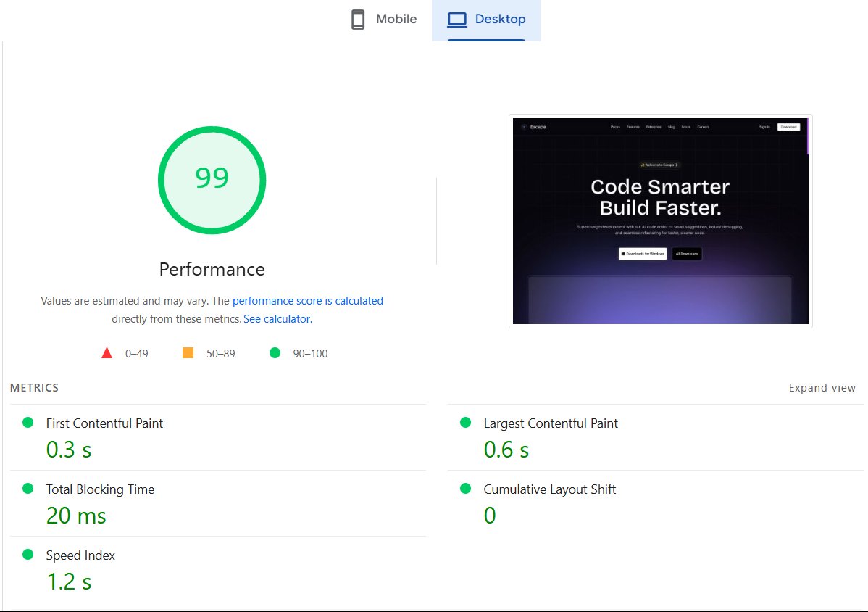Click the green dot beside Speed Index
This screenshot has height=612, width=868.
tap(28, 555)
